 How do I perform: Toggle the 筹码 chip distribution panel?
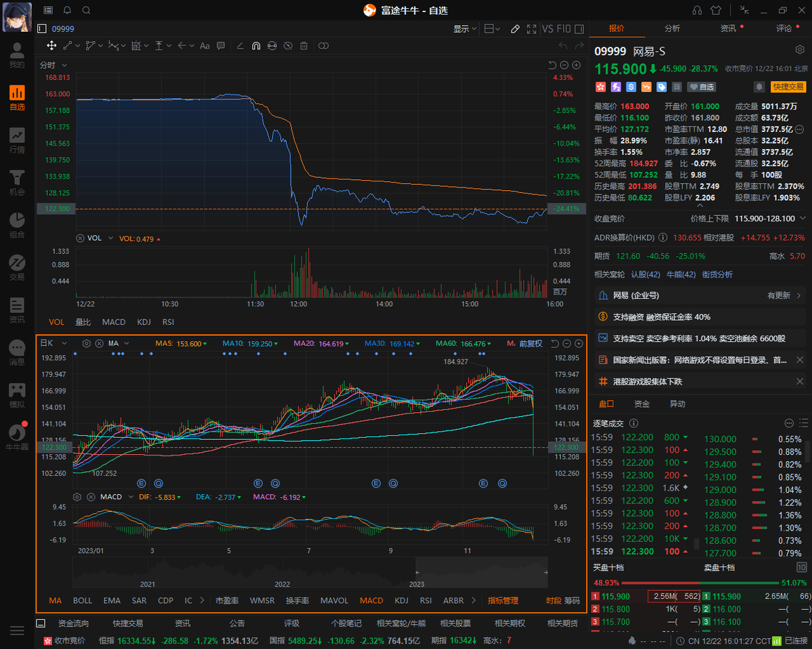572,600
